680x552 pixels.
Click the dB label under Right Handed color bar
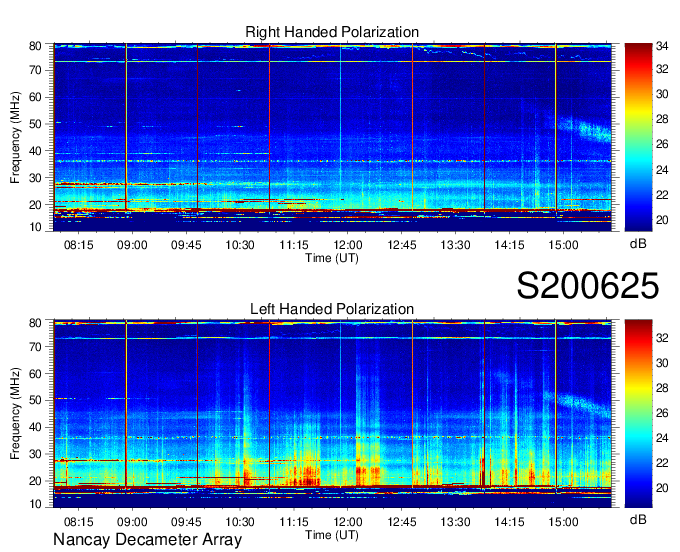638,244
